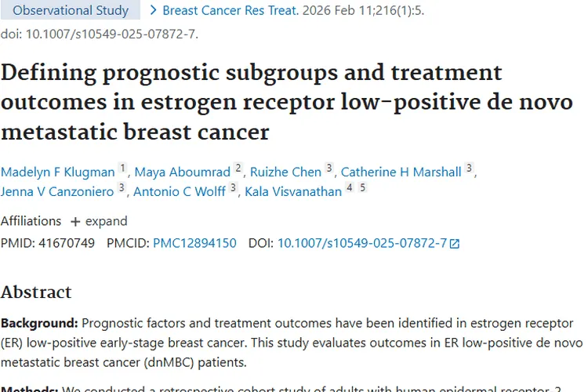Open author Jenna V Canzoniero
Screen dimensions: 588x392
tap(57, 191)
